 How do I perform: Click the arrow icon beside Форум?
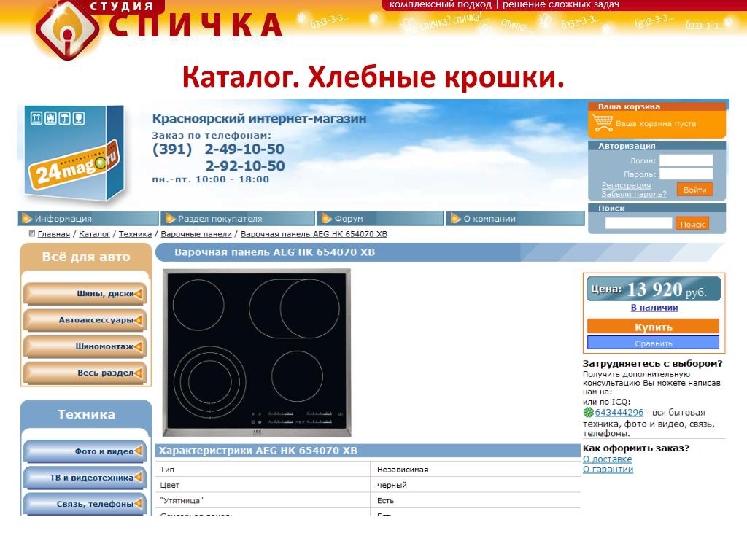[327, 219]
